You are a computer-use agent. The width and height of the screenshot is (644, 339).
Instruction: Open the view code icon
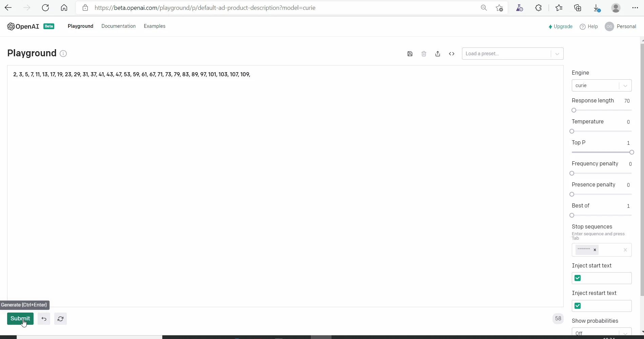click(x=451, y=54)
